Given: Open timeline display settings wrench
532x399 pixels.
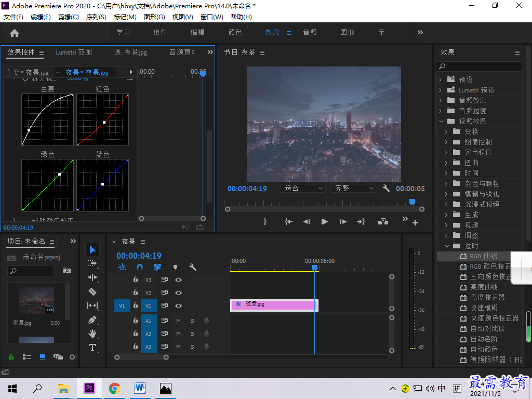Looking at the screenshot, I should (x=193, y=267).
